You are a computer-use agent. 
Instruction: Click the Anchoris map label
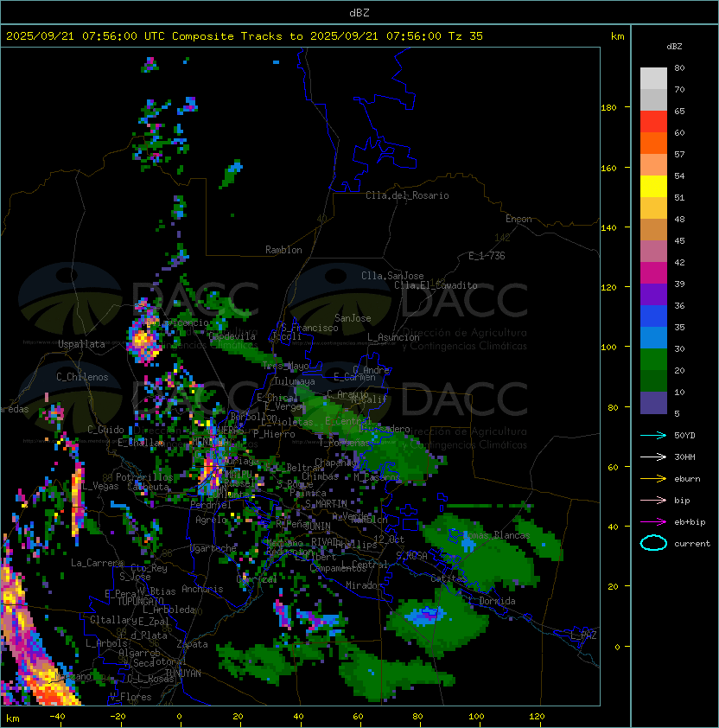(x=202, y=589)
